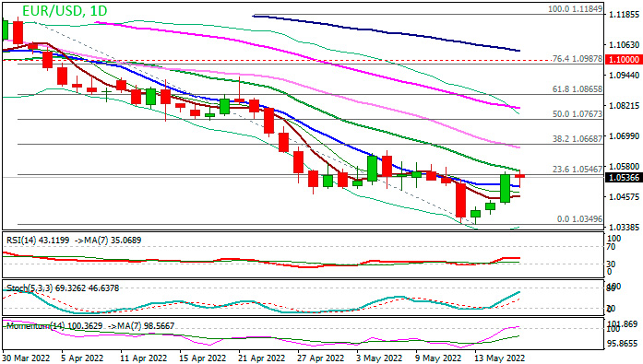
Task: Click the 1.11855 price axis value
Action: (x=625, y=15)
